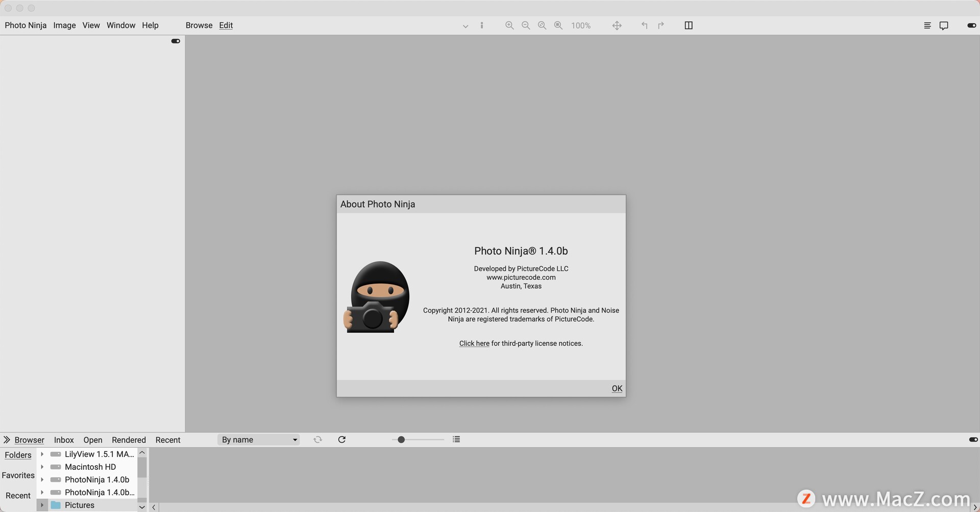This screenshot has width=980, height=512.
Task: Click the zoom-to-fit magnifier icon
Action: (542, 25)
